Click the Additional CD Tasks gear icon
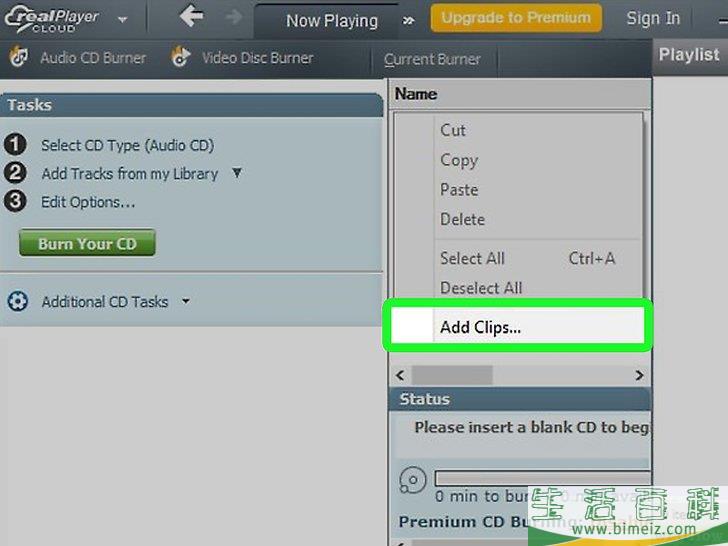The image size is (728, 546). [18, 301]
